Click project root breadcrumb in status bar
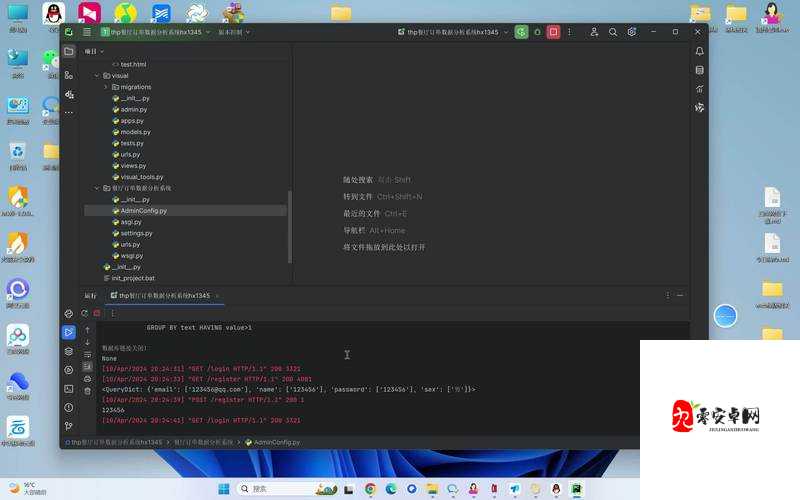Viewport: 800px width, 500px height. 114,442
